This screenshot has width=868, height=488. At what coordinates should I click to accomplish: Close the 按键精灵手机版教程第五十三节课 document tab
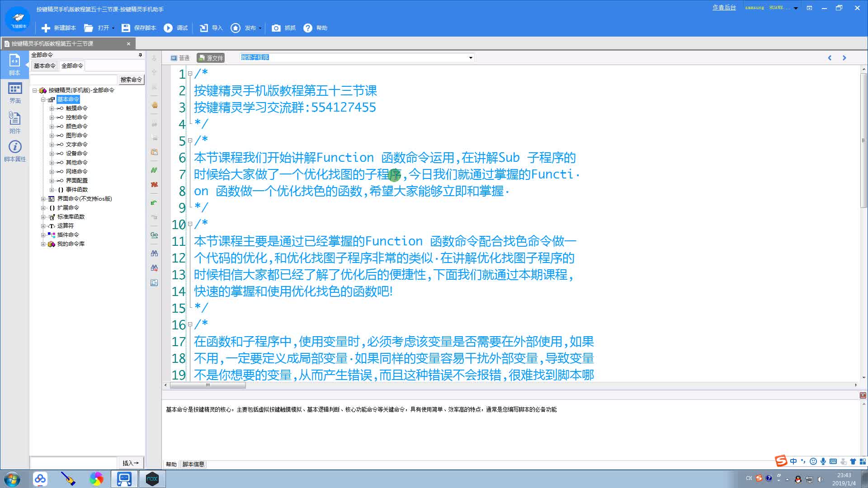(128, 44)
